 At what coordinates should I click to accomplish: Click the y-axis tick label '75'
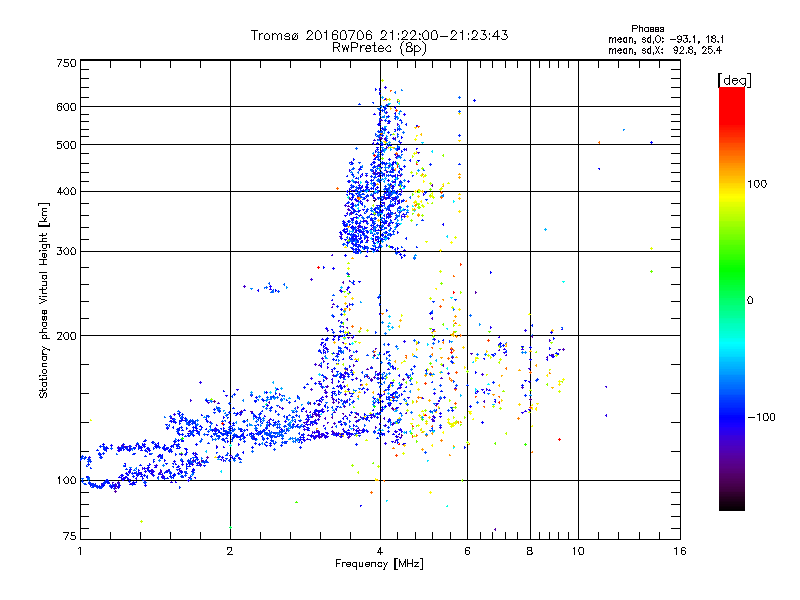pyautogui.click(x=70, y=536)
